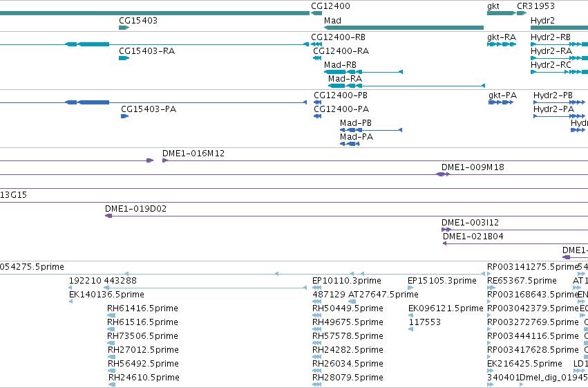Click transcript CG12400-RA label
Image resolution: width=588 pixels, height=388 pixels.
pos(341,51)
